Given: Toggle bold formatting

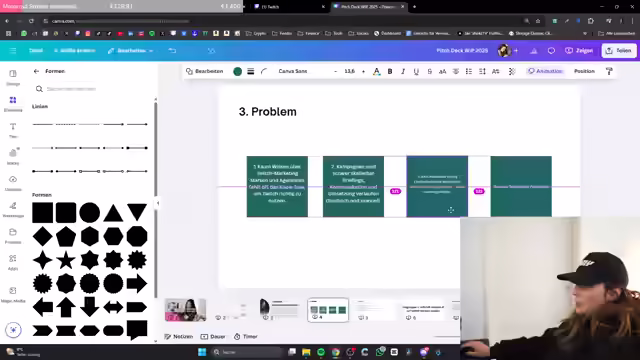Looking at the screenshot, I should pos(390,71).
